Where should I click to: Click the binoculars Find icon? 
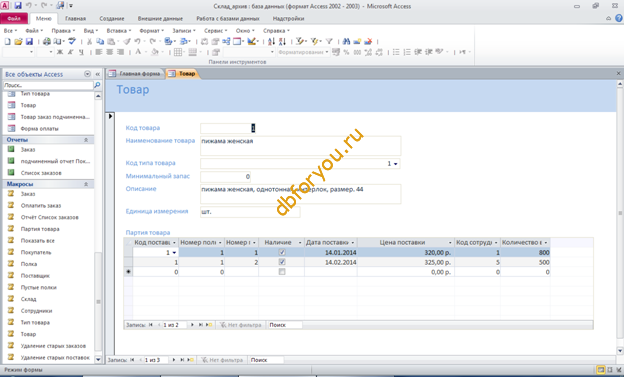click(x=346, y=41)
